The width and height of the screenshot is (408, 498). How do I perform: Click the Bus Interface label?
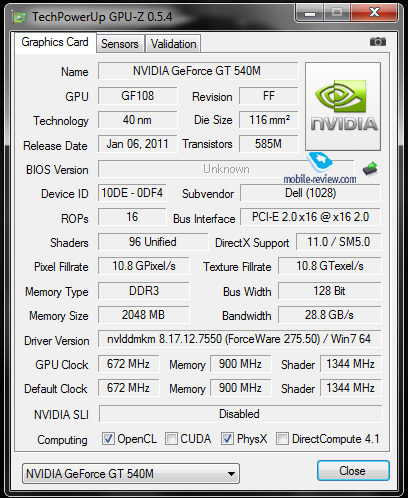coord(204,219)
